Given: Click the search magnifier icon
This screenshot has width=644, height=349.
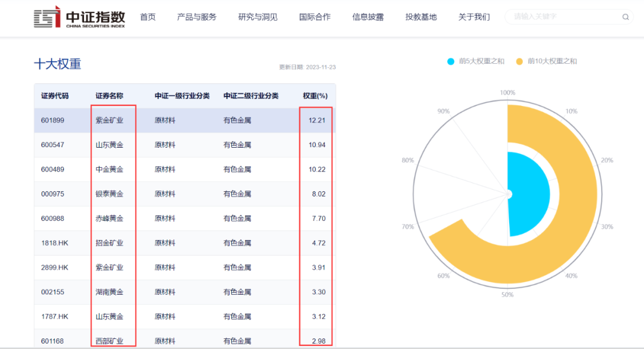Looking at the screenshot, I should pos(624,17).
